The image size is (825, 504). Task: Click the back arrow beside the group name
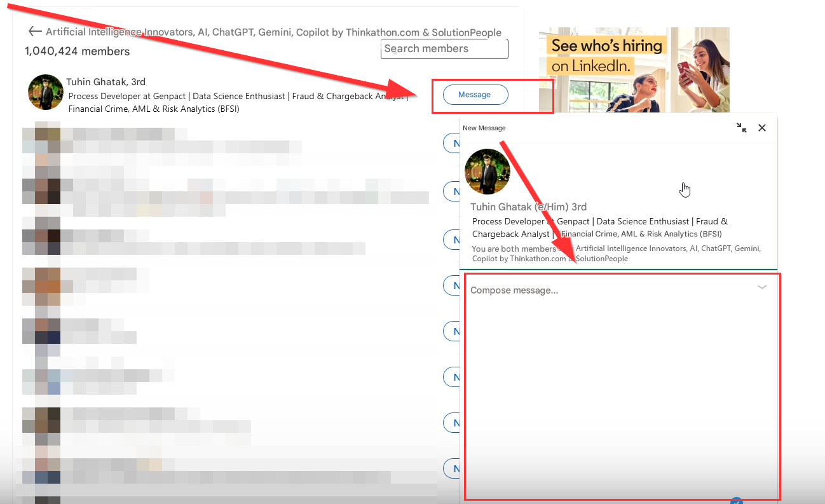35,31
